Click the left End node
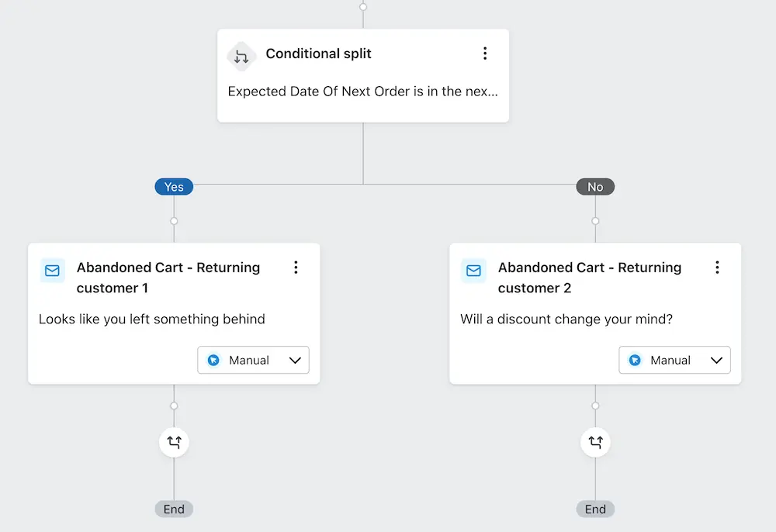The image size is (776, 532). (x=174, y=509)
